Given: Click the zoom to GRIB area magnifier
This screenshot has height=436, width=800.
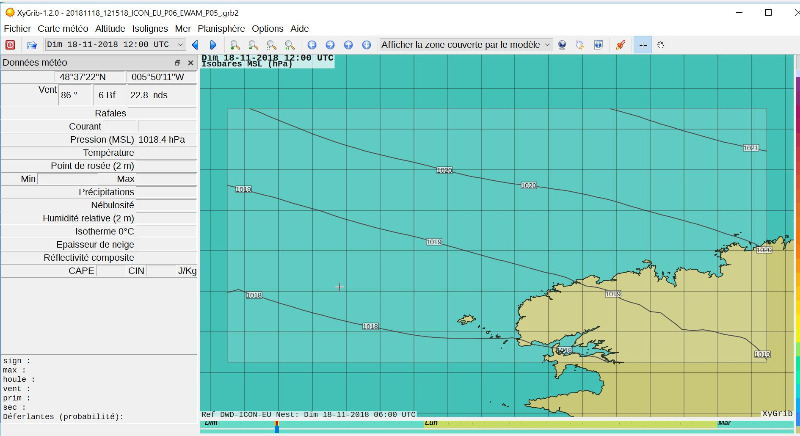Looking at the screenshot, I should click(x=290, y=45).
